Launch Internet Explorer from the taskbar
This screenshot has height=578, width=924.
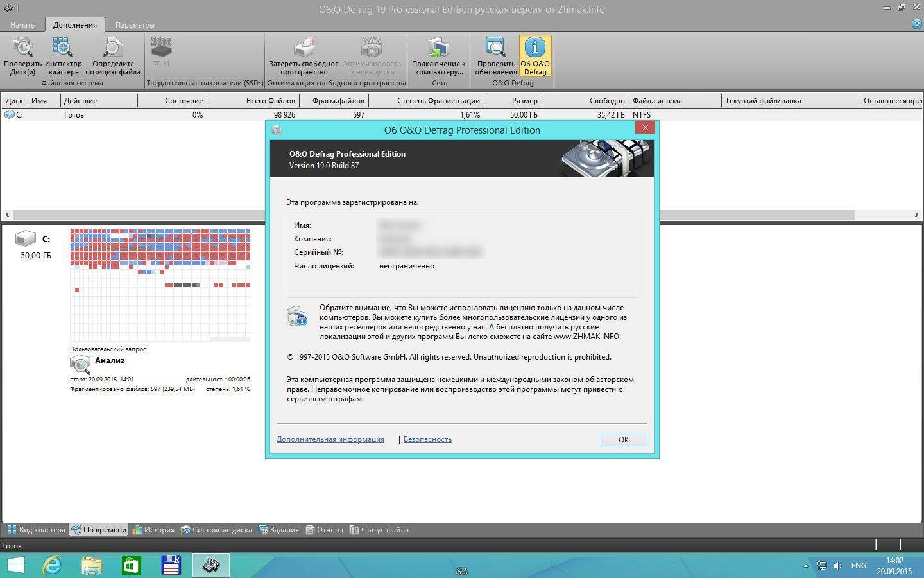52,565
